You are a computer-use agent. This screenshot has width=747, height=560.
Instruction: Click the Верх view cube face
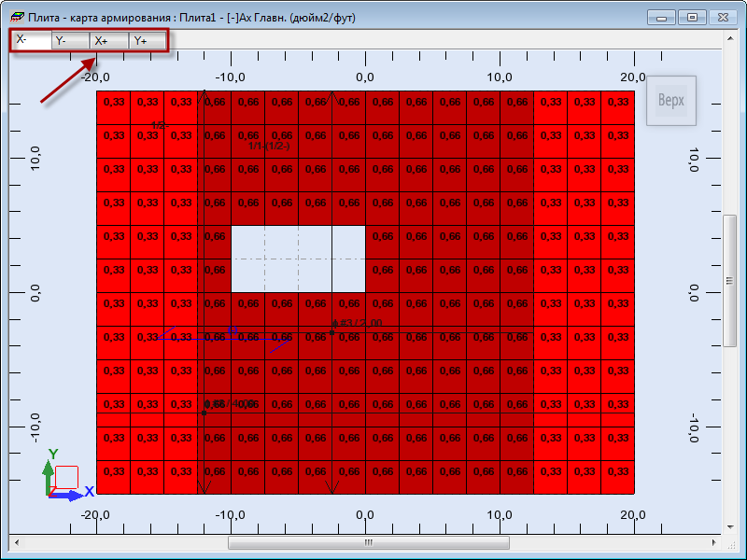pos(670,101)
